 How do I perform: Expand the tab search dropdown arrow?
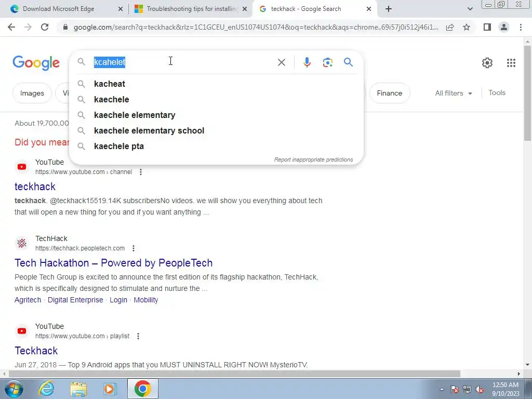pos(470,9)
